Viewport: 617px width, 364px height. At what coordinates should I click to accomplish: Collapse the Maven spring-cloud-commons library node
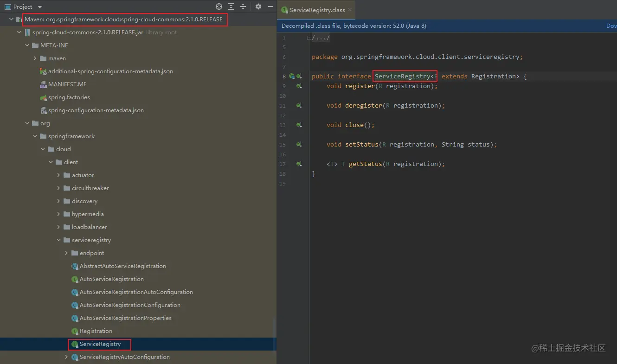click(x=11, y=19)
